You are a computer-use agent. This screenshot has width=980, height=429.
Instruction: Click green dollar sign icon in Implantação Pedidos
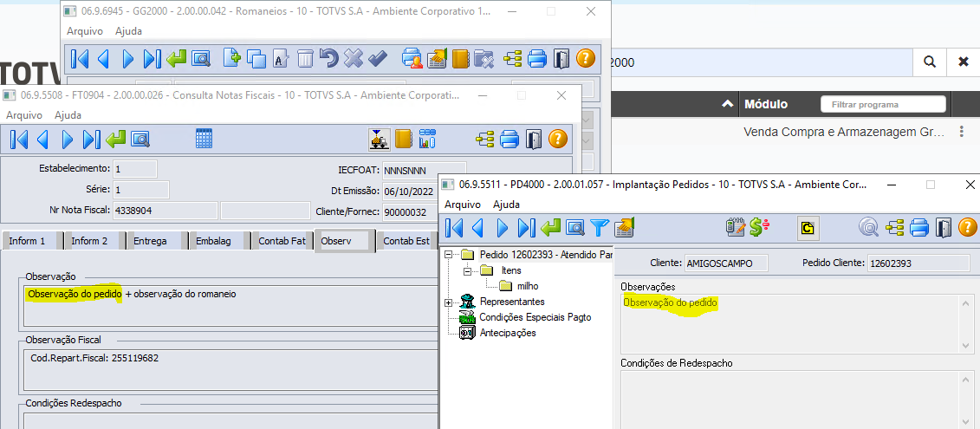click(759, 228)
